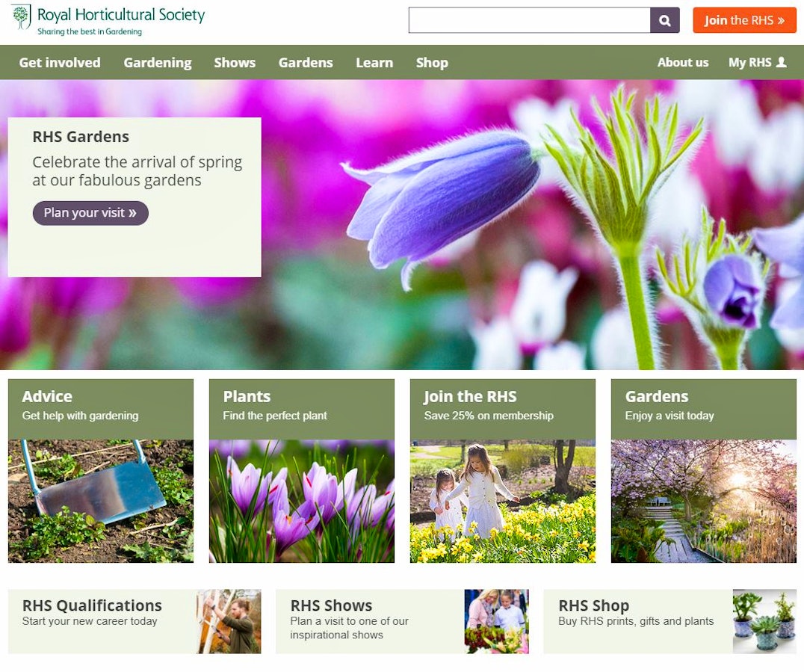
Task: Open the Gardens navigation menu
Action: pyautogui.click(x=306, y=63)
